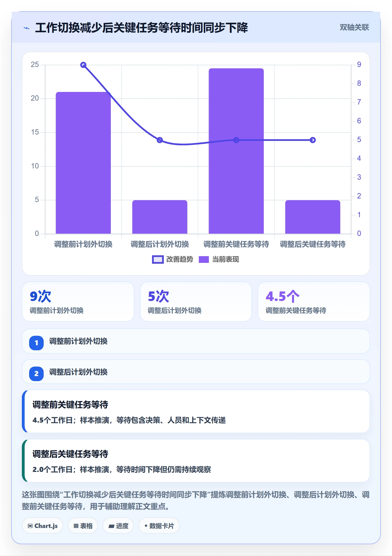Screen dimensions: 392x556
Task: Click number badge 1 in list
Action: (x=36, y=343)
